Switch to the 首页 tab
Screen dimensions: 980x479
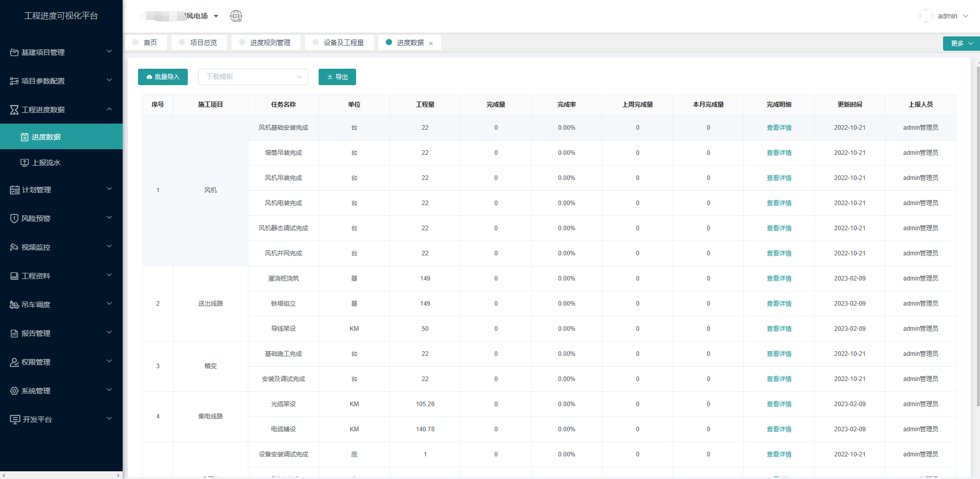point(146,43)
